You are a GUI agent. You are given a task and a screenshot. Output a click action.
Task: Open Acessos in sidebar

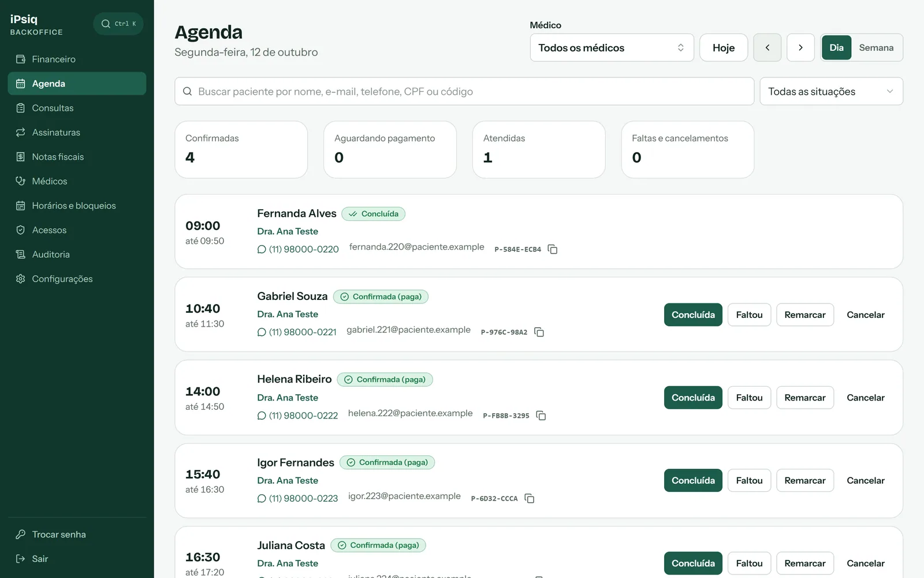point(77,230)
